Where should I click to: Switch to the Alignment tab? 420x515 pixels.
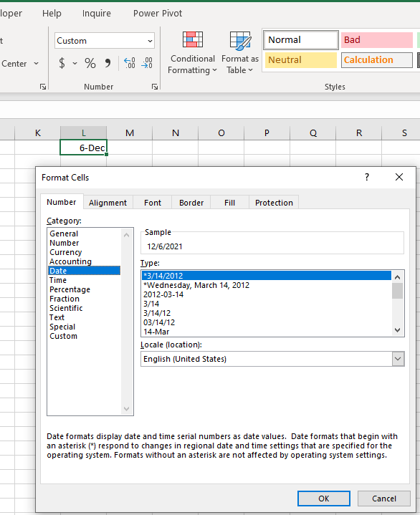click(x=108, y=203)
